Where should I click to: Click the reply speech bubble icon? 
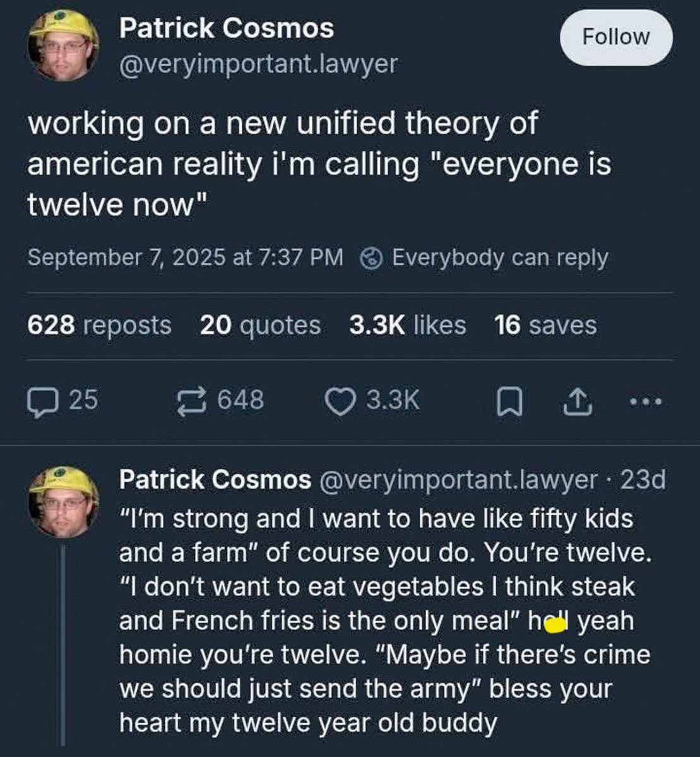coord(43,401)
